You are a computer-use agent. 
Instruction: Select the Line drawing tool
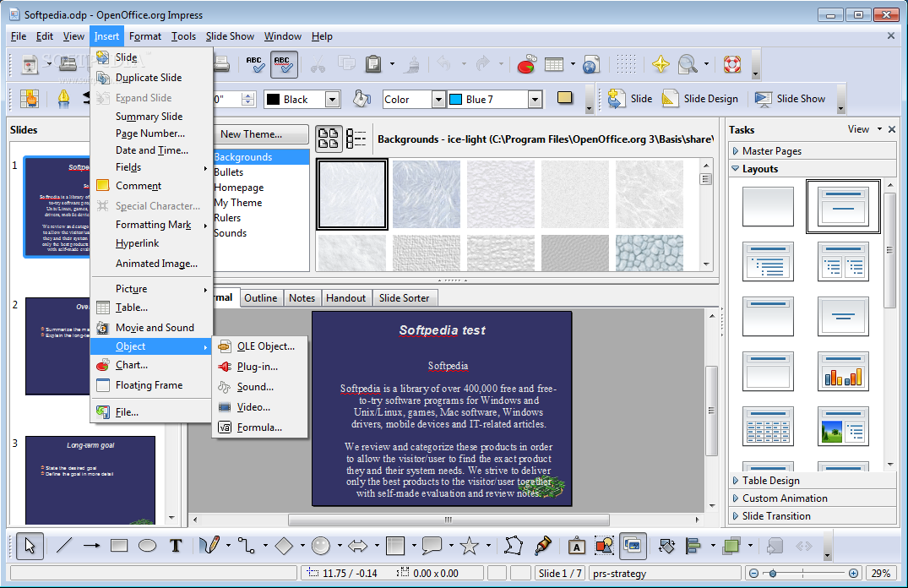pos(63,546)
